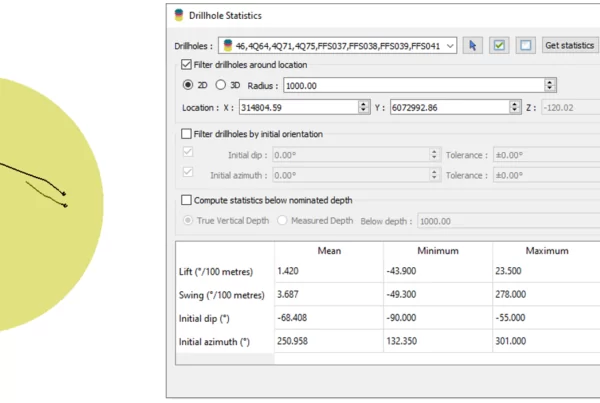This screenshot has width=600, height=403.
Task: Click the green checkmark select-all icon
Action: (499, 46)
